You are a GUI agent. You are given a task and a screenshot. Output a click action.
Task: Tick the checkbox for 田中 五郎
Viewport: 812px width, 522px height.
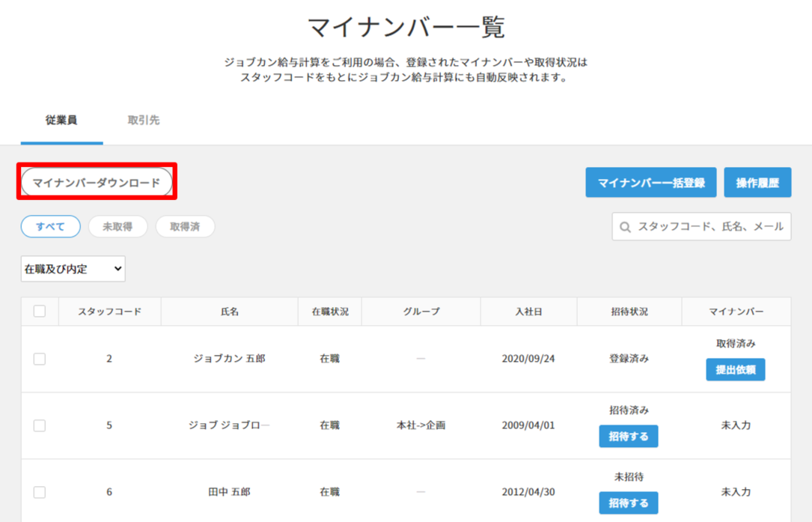point(40,492)
